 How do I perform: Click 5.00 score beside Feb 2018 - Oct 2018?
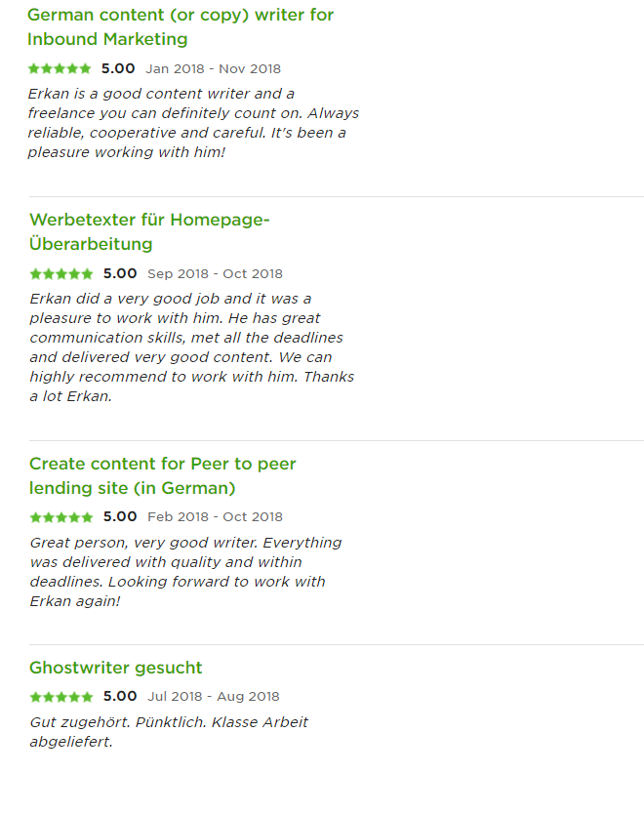coord(120,516)
